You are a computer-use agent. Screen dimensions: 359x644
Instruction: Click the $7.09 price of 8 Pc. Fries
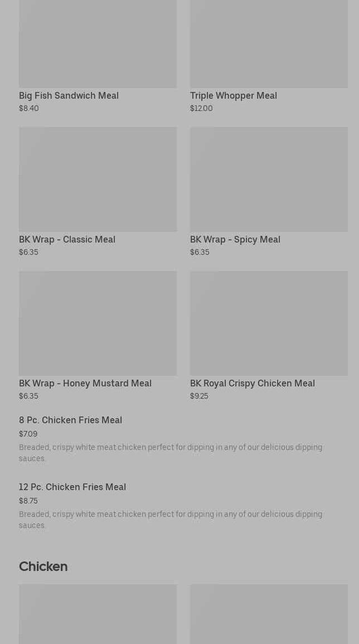point(28,434)
